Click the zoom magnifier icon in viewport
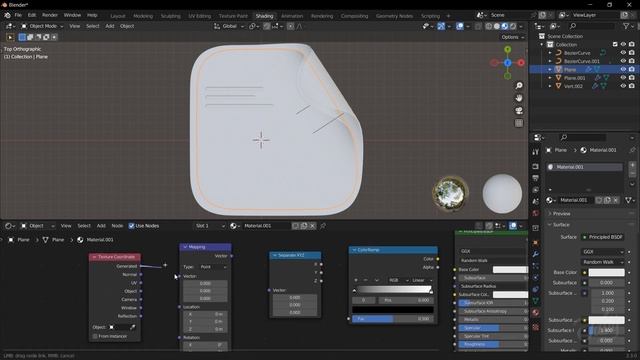This screenshot has height=360, width=640. [x=519, y=86]
